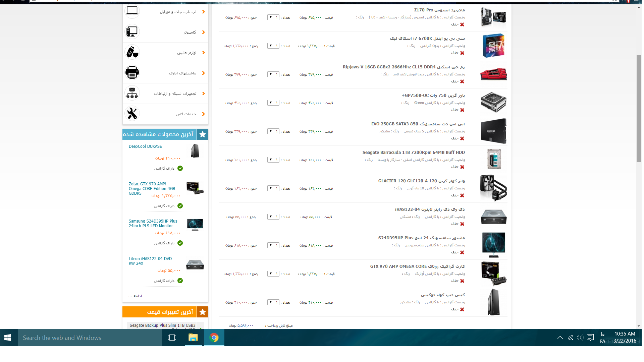Open quantity dropdown for Ripjaws V RAM
Screen dimensions: 644x362
273,74
